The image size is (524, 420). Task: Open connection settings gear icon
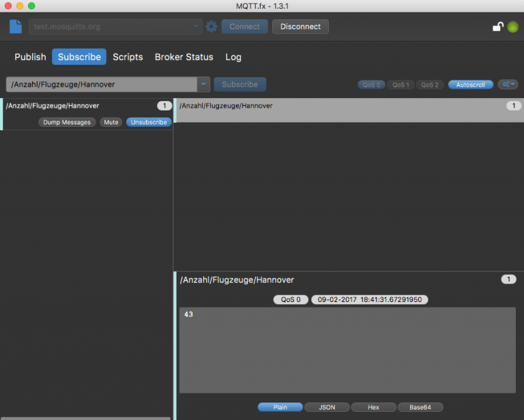212,27
